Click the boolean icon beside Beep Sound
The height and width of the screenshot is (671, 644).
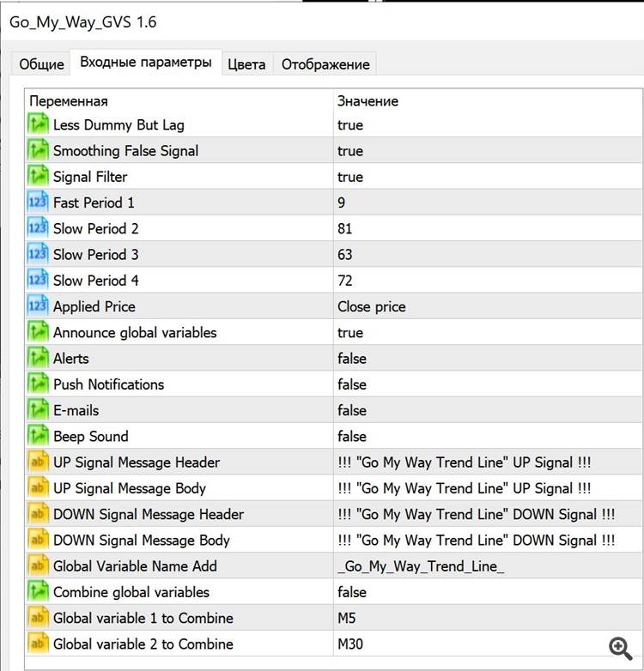[x=38, y=437]
